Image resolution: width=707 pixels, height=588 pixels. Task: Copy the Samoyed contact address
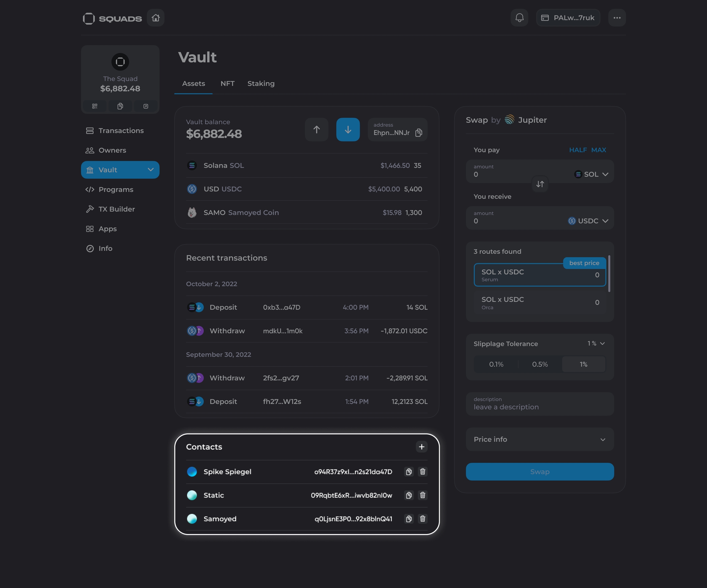pos(408,519)
